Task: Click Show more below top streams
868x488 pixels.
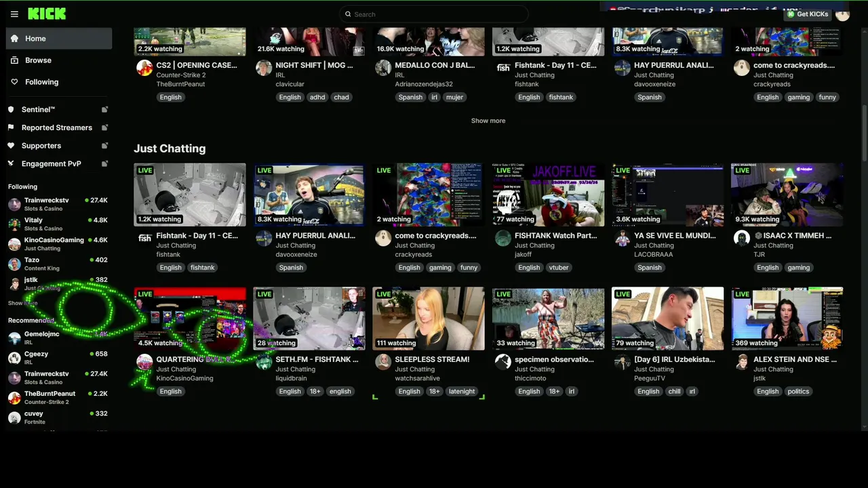Action: (488, 121)
